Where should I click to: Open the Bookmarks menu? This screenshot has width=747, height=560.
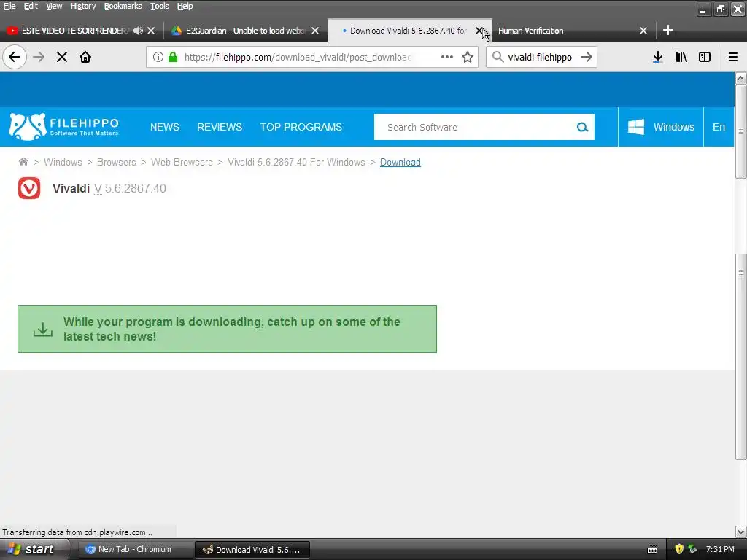[x=123, y=6]
